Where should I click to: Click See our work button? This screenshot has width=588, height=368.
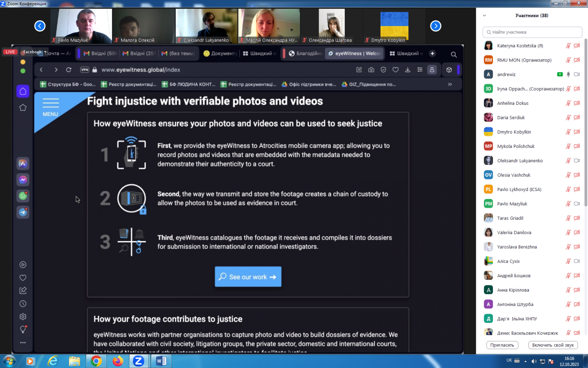pos(248,277)
